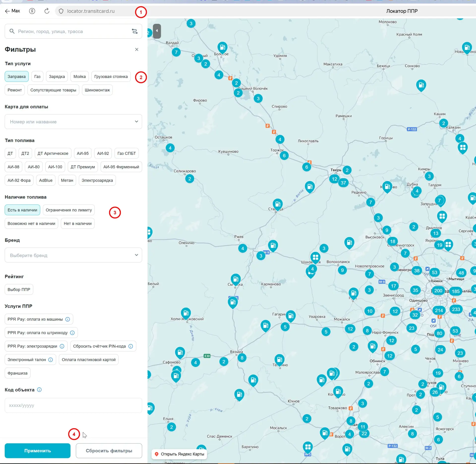Click the Применить button

tap(37, 451)
